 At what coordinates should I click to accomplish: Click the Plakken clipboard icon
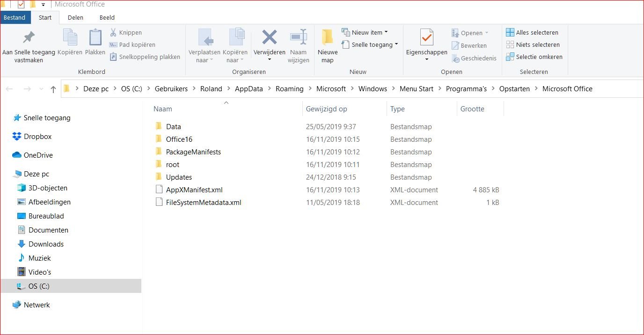(95, 38)
